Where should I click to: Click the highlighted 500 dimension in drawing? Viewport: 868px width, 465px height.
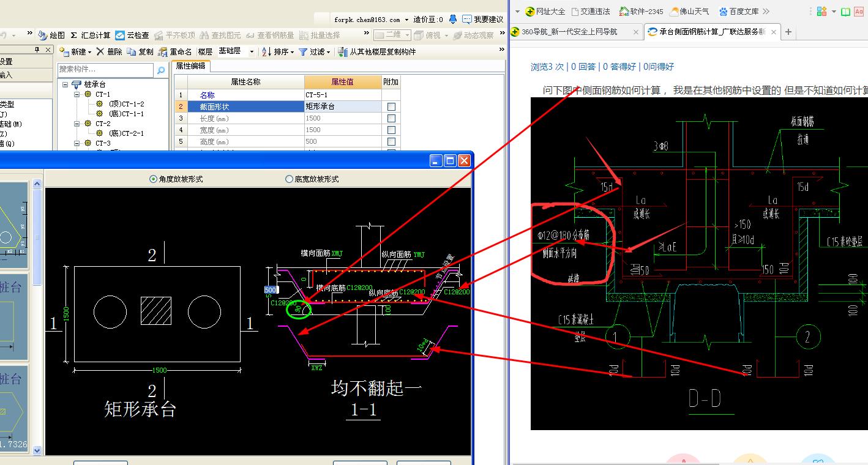click(270, 289)
